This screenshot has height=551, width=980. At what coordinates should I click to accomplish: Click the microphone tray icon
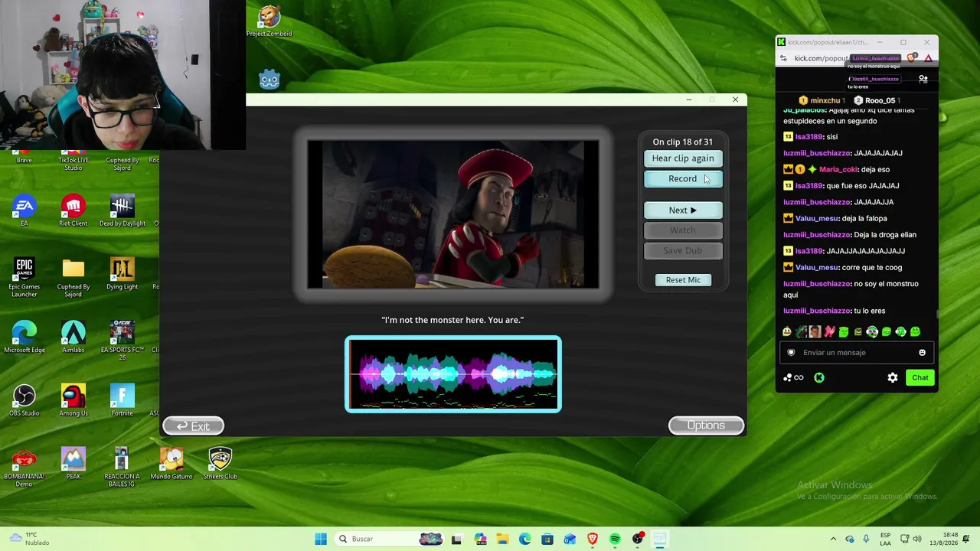click(866, 540)
